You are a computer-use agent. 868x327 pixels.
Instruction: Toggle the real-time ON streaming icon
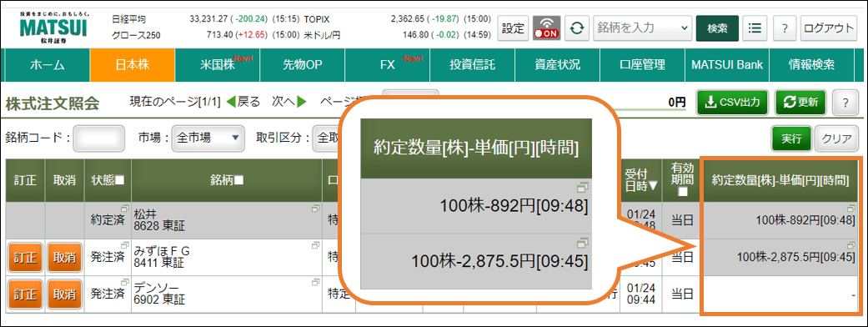click(x=546, y=28)
